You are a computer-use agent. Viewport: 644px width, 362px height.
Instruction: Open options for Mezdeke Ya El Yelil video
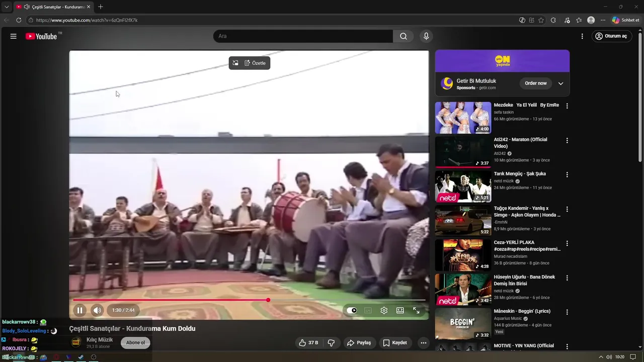[x=567, y=106]
